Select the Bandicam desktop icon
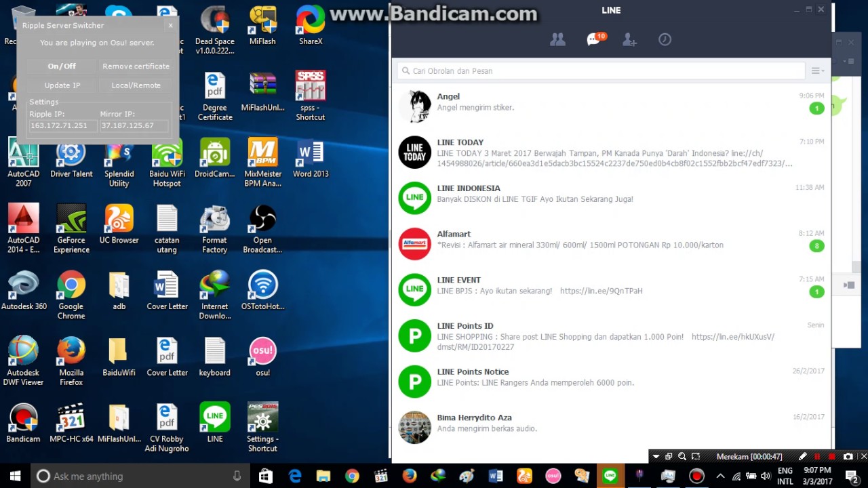This screenshot has width=868, height=488. [x=24, y=423]
